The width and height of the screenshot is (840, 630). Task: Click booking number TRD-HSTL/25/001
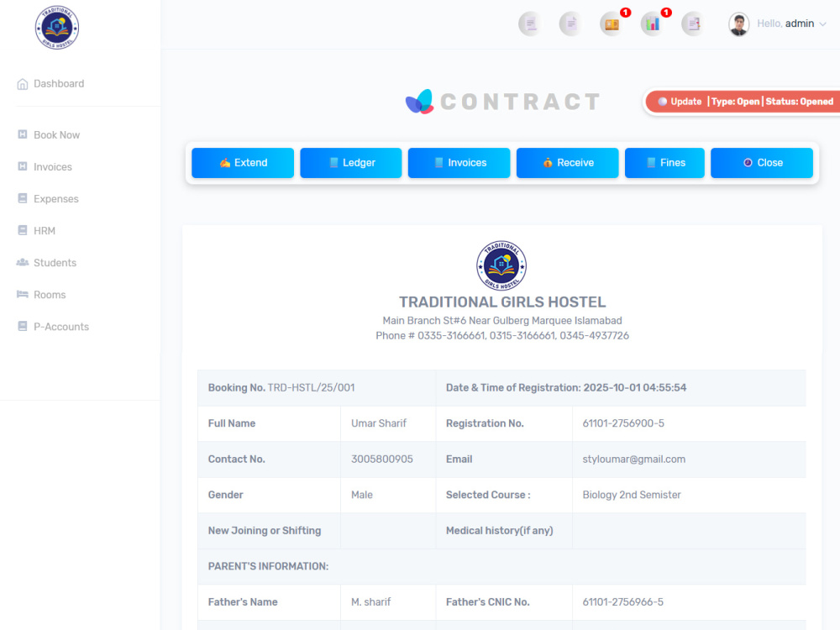coord(312,388)
